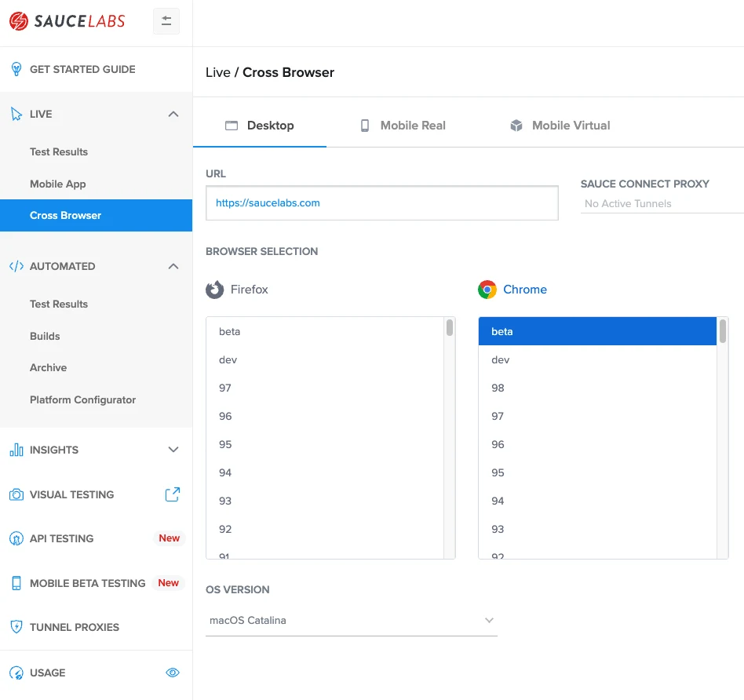Select the Chrome browser icon
The width and height of the screenshot is (744, 700).
(x=487, y=289)
